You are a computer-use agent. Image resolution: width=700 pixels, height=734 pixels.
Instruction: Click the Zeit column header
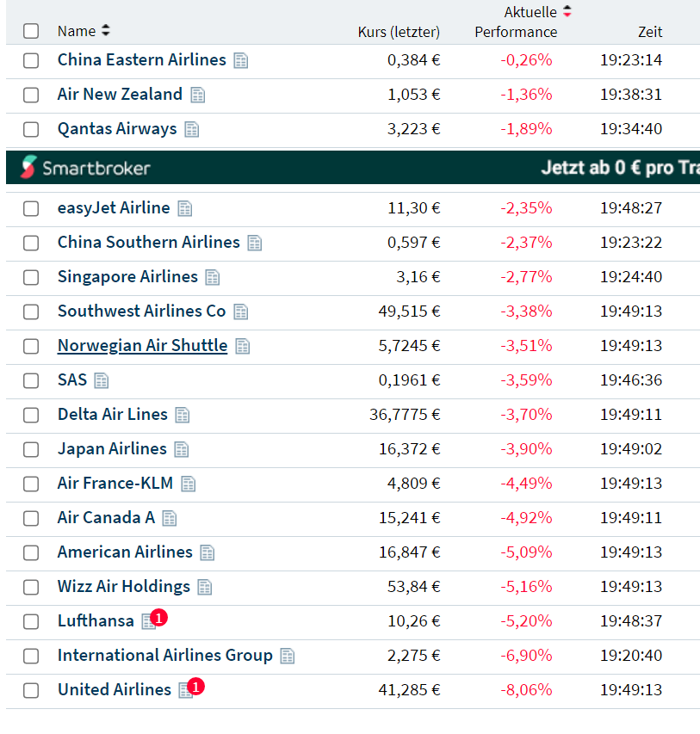[650, 32]
